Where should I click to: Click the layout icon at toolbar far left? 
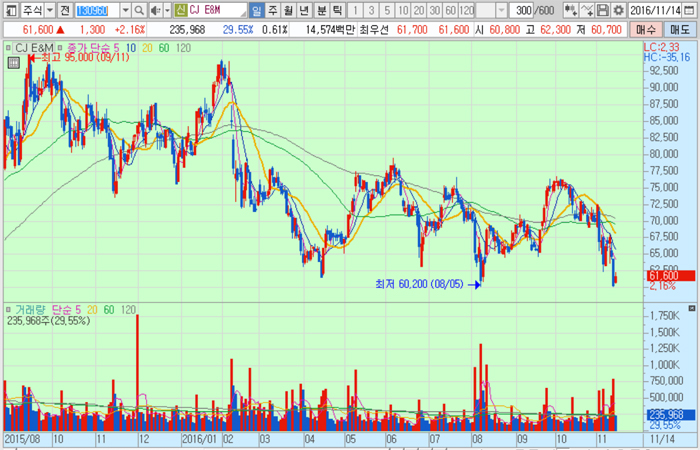pos(10,10)
